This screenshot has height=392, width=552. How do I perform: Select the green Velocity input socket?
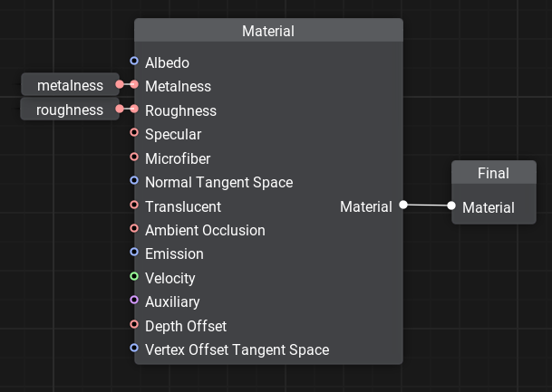[x=134, y=277]
